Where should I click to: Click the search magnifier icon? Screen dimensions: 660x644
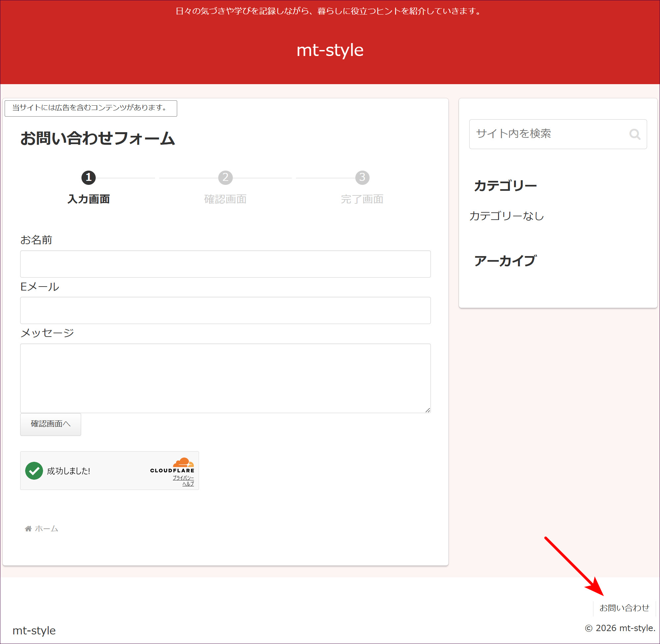pos(635,134)
